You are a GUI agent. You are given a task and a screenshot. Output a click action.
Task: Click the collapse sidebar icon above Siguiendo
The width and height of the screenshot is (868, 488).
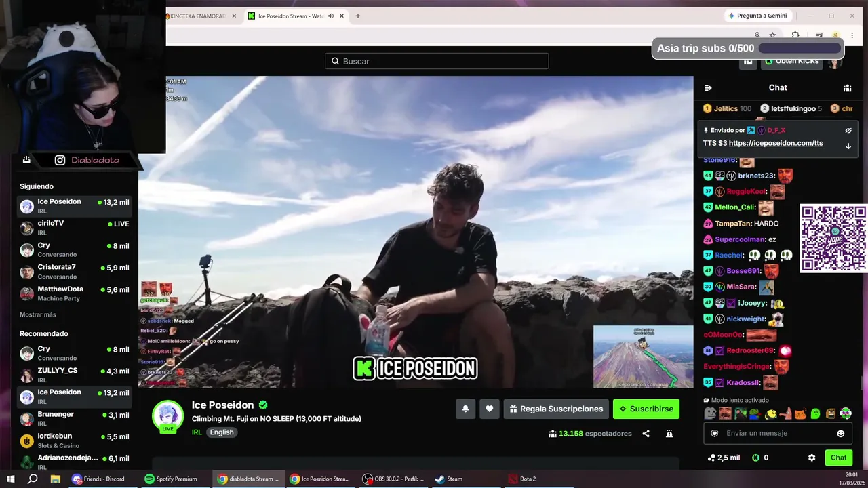26,160
